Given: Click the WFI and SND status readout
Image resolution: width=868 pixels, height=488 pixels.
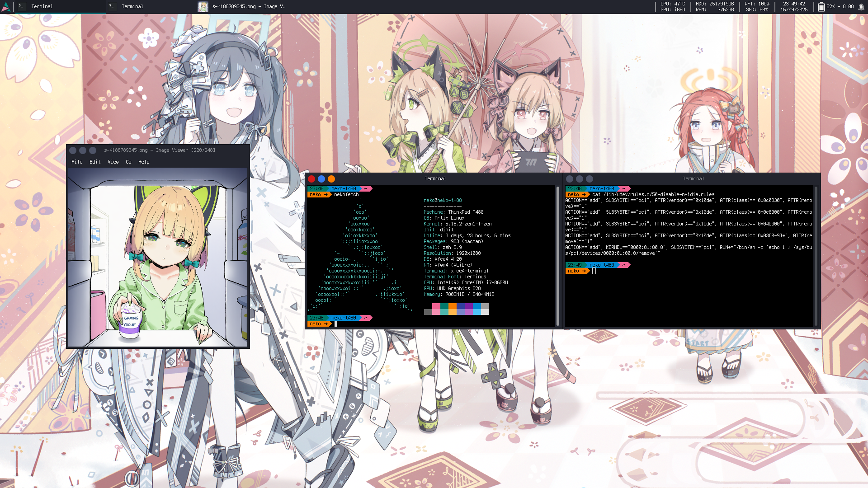Looking at the screenshot, I should pos(757,6).
